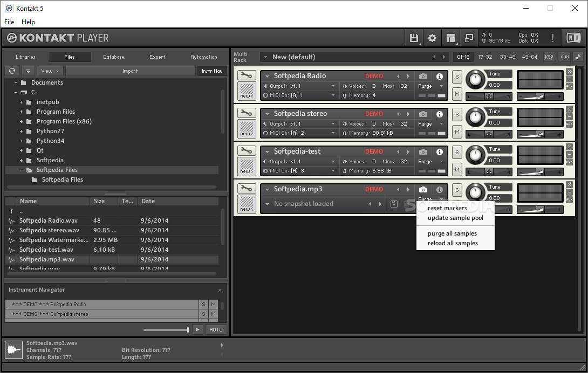The width and height of the screenshot is (588, 373).
Task: Click the panic exclamation mark icon
Action: [552, 38]
